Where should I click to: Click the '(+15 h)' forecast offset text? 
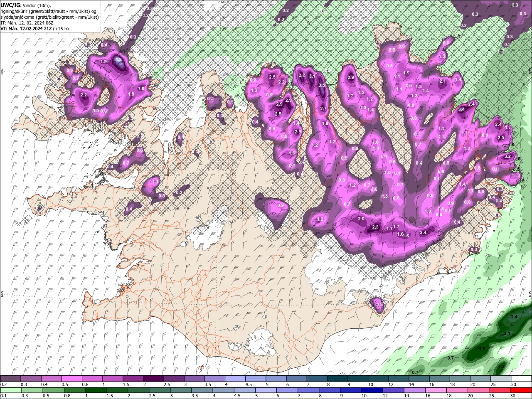point(61,29)
